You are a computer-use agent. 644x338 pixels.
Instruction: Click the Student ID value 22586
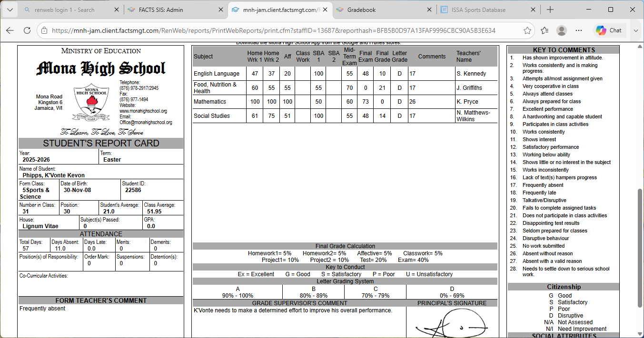(x=133, y=190)
